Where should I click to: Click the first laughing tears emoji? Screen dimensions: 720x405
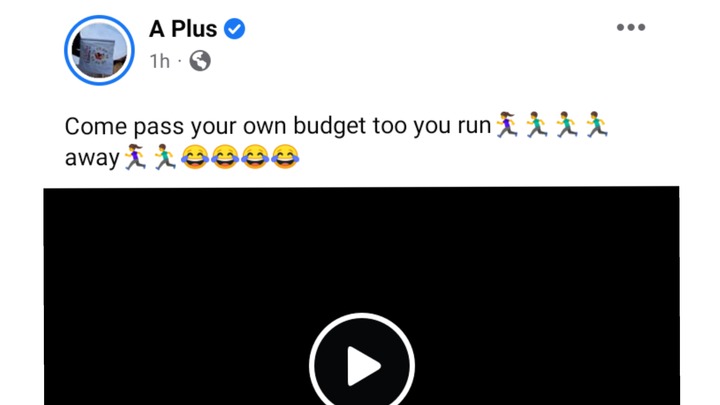tap(195, 157)
